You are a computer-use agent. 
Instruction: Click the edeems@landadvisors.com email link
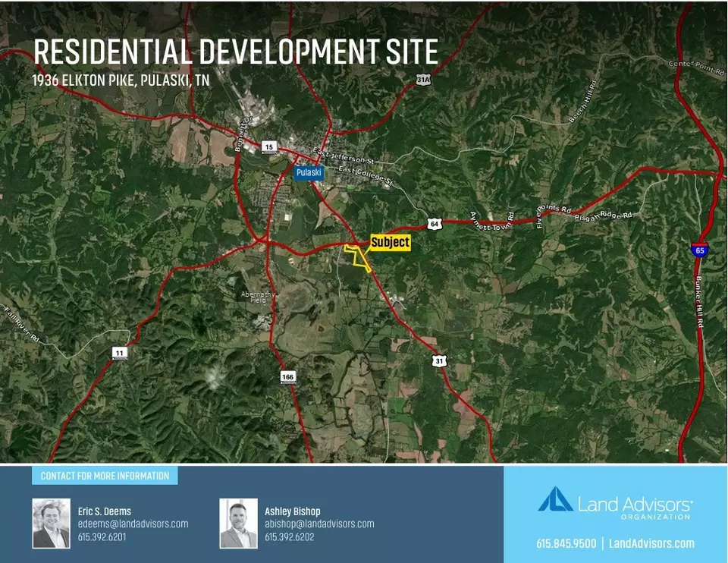133,524
